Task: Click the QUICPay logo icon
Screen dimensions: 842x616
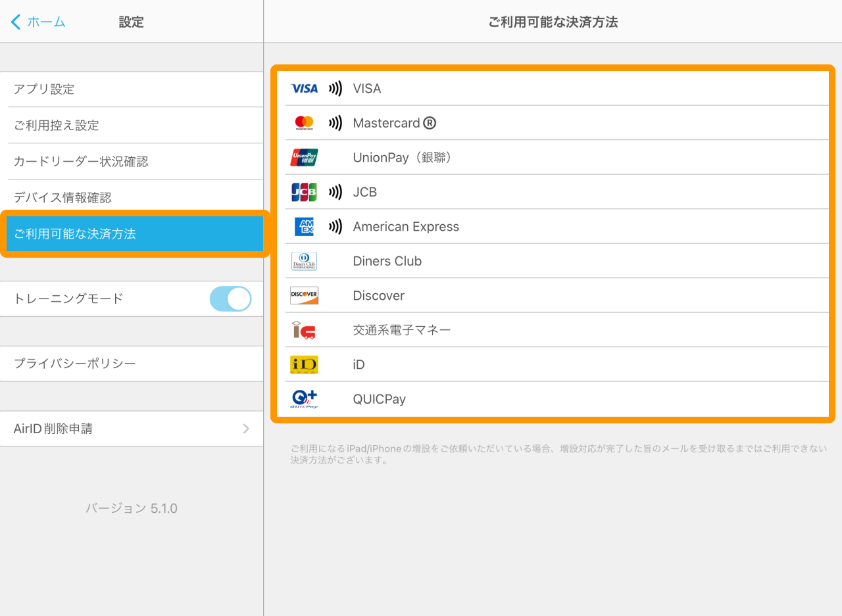Action: 304,399
